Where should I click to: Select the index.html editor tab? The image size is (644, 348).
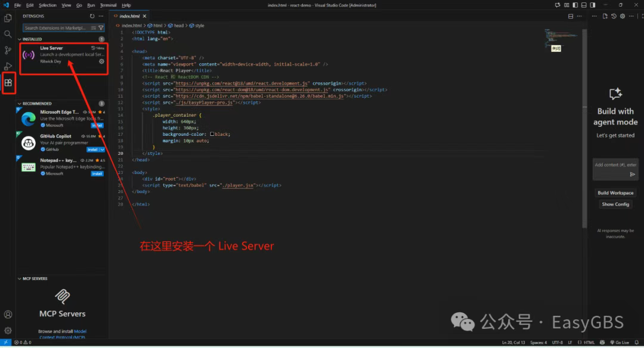(130, 16)
